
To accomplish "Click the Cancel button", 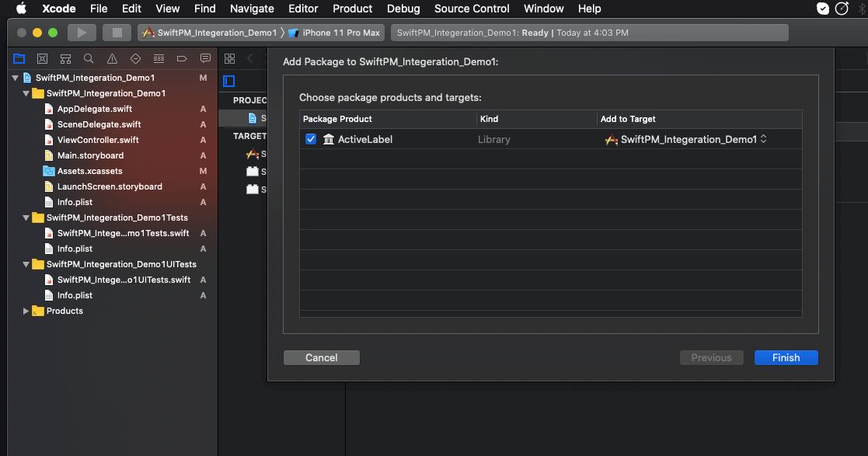I will tap(322, 357).
